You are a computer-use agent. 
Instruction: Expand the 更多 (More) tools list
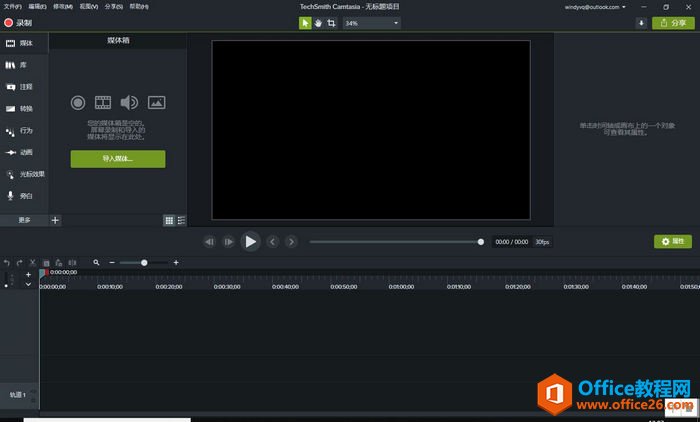point(24,220)
